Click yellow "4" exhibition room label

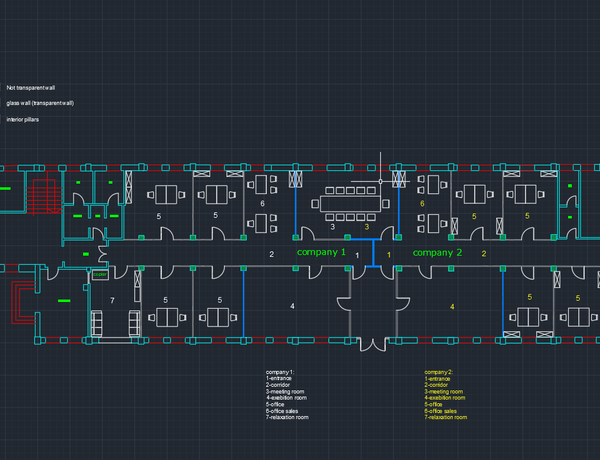click(x=452, y=306)
